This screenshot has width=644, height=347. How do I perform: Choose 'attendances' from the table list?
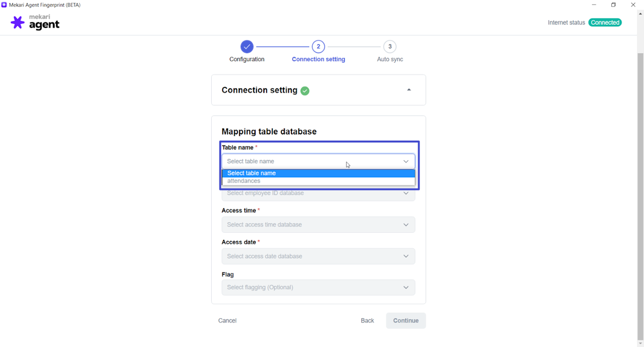point(244,181)
